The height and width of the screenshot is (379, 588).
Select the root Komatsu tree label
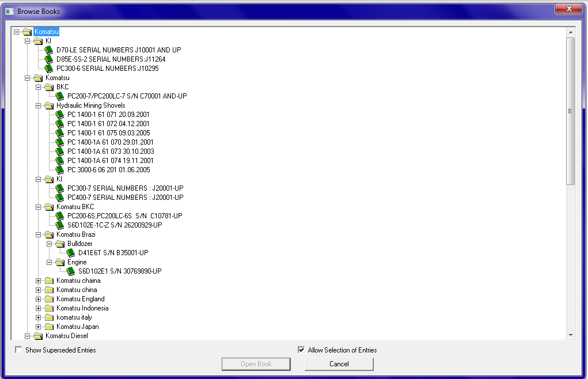tap(47, 32)
